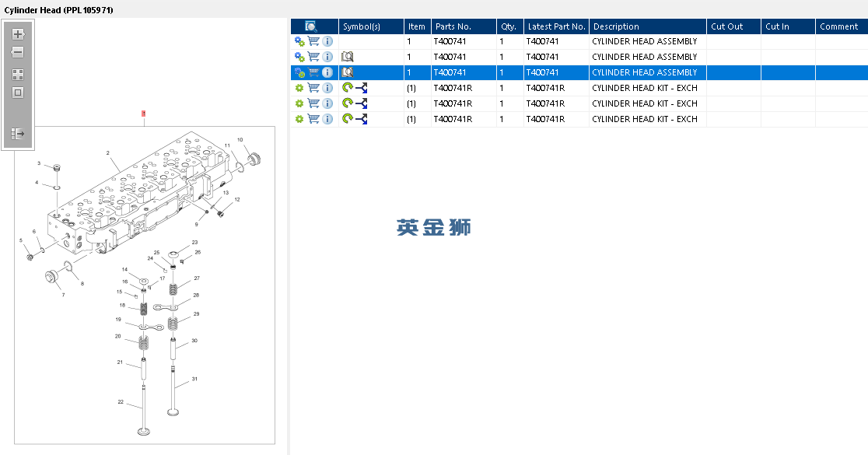Click the Comment column header
868x455 pixels.
[x=842, y=26]
